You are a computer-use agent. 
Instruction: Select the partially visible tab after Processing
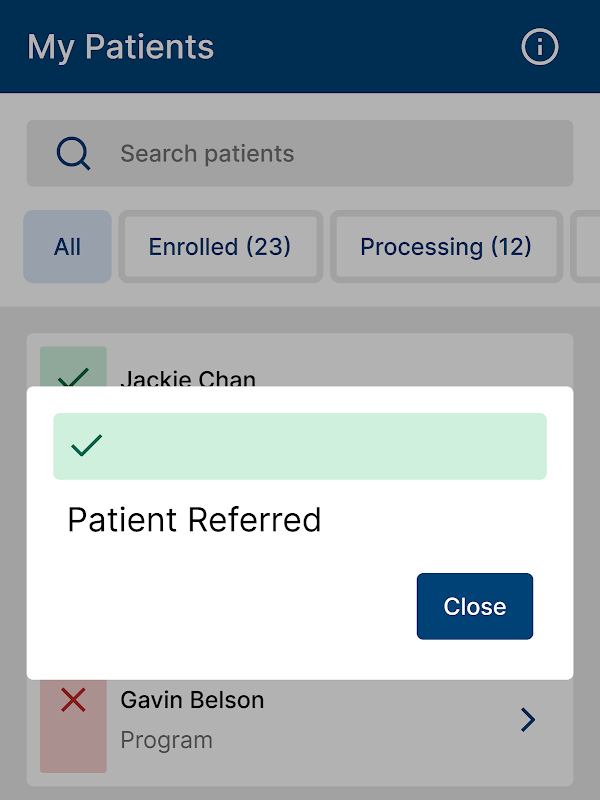(587, 246)
